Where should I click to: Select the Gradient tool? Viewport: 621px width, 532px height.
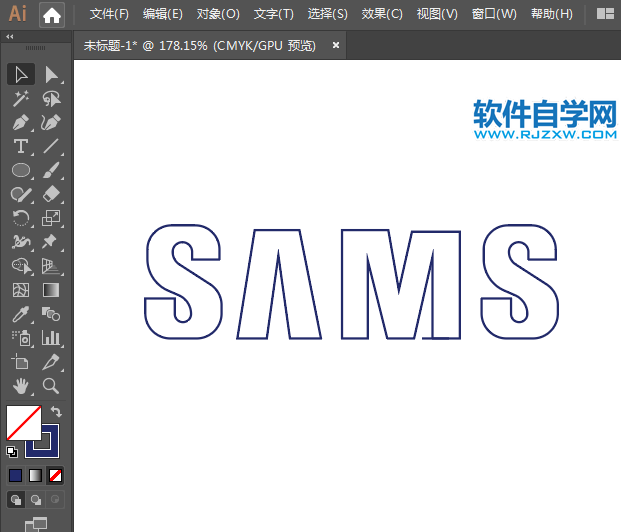(x=51, y=290)
